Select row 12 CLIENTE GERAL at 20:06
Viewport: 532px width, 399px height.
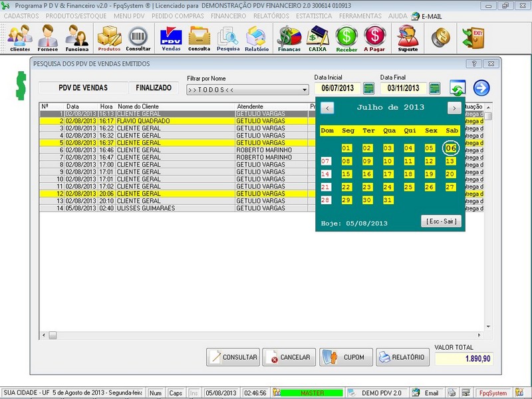tap(178, 194)
